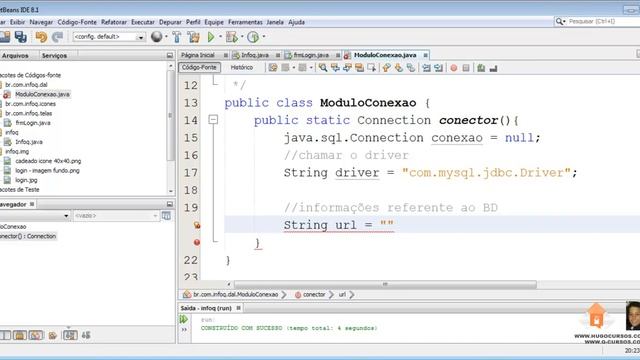Build project with the hammer icon
The image size is (640, 360).
(177, 37)
